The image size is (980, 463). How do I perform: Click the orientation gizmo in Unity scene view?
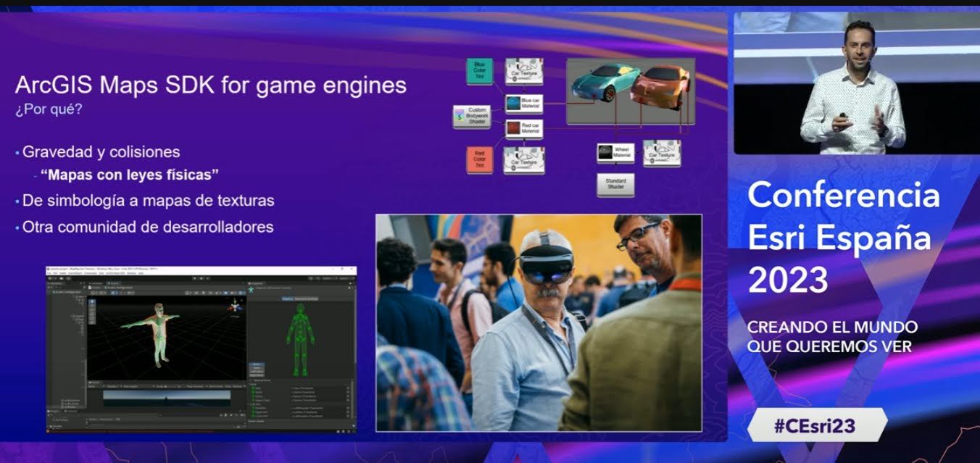click(233, 306)
